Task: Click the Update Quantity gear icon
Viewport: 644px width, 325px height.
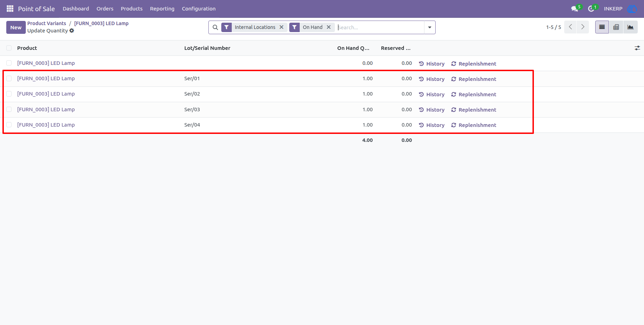Action: coord(72,31)
